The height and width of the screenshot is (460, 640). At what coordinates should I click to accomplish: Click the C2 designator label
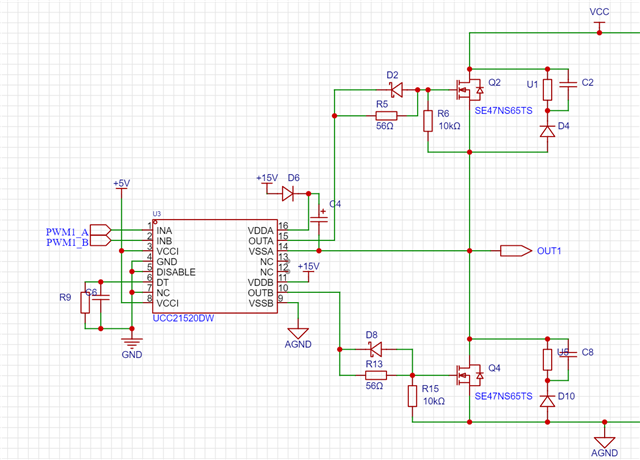(587, 83)
